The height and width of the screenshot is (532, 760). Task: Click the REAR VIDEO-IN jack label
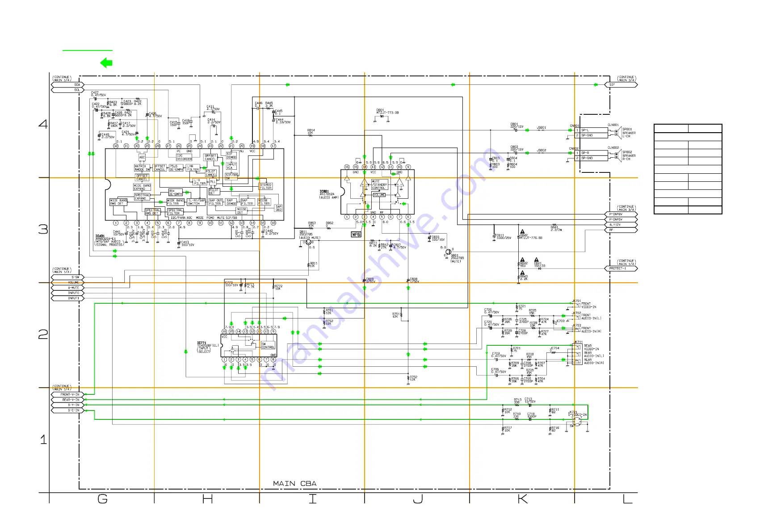coord(592,348)
